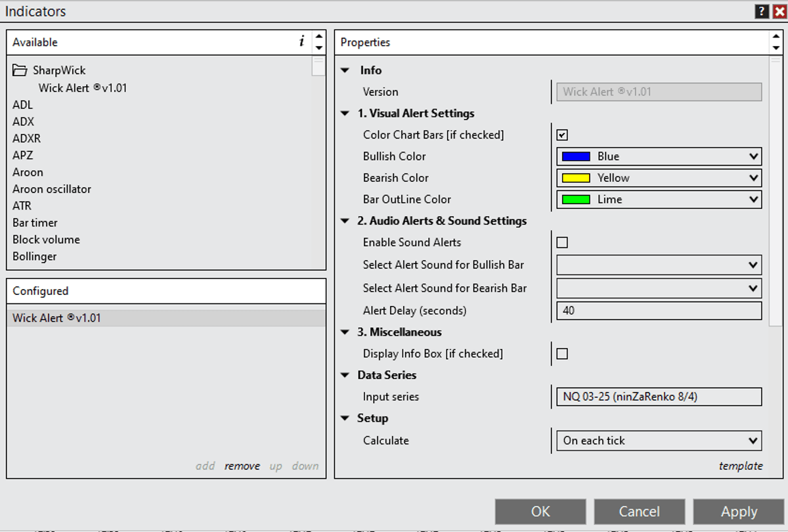Click the Available panel up arrow
Image resolution: width=788 pixels, height=532 pixels.
(318, 37)
